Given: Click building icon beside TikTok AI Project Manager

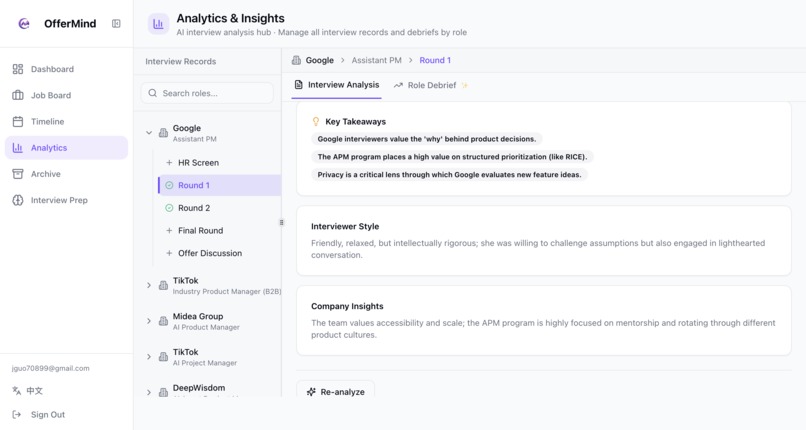Looking at the screenshot, I should tap(163, 357).
